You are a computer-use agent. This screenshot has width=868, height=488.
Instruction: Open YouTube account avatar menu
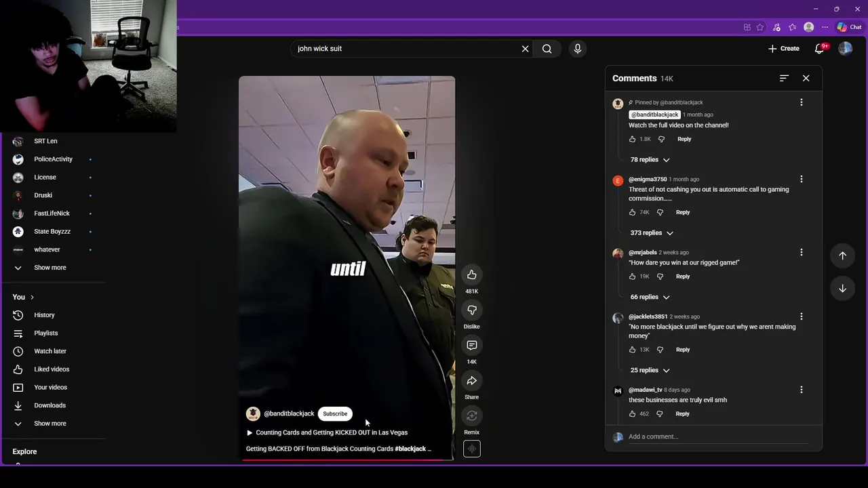(x=845, y=49)
